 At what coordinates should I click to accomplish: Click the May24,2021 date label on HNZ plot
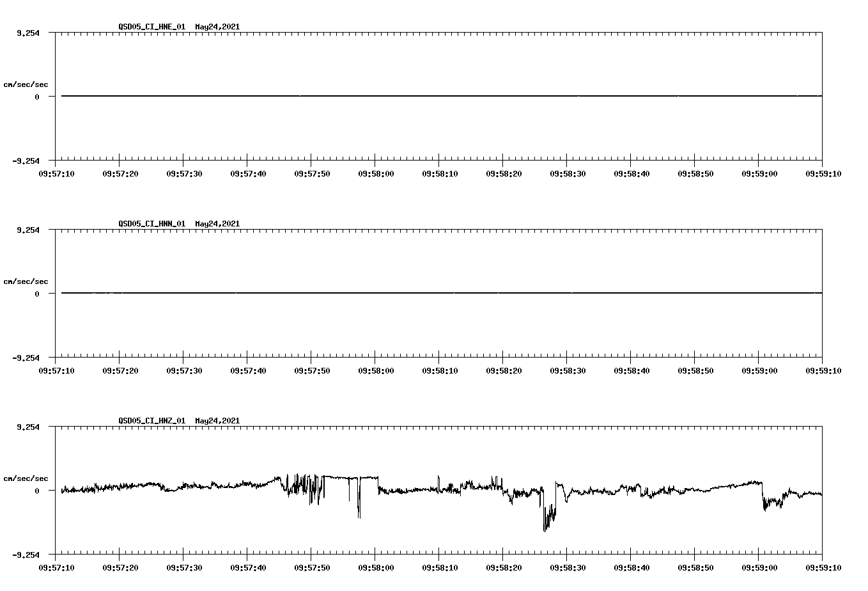pyautogui.click(x=217, y=421)
